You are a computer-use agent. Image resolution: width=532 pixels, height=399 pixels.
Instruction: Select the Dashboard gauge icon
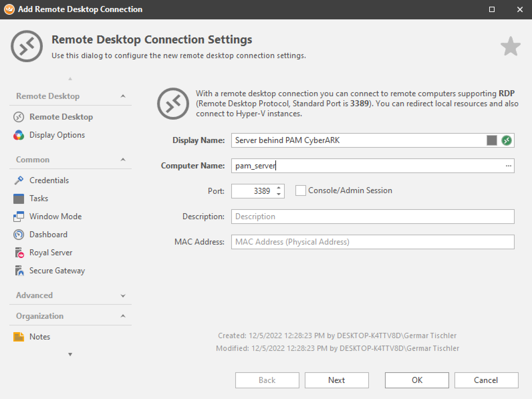coord(19,235)
